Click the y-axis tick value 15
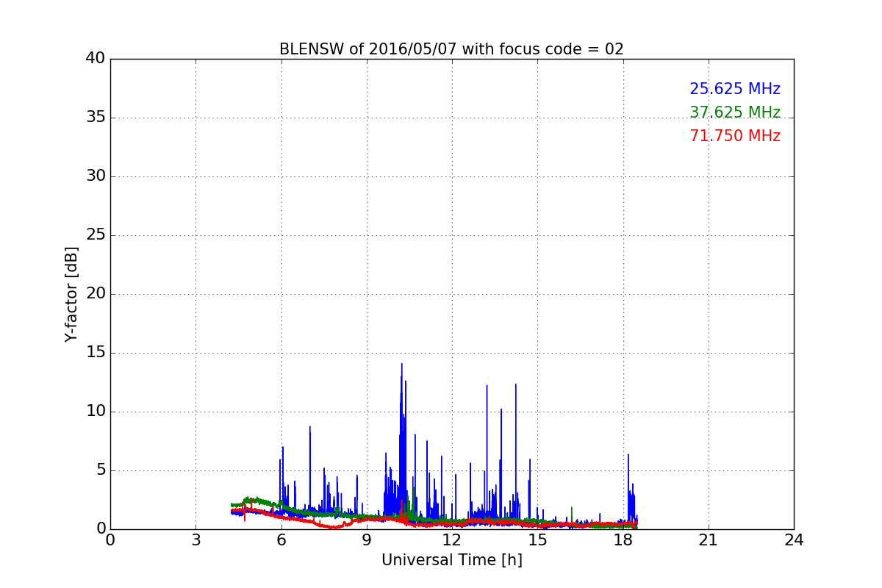Viewport: 882px width, 588px height. coord(96,353)
